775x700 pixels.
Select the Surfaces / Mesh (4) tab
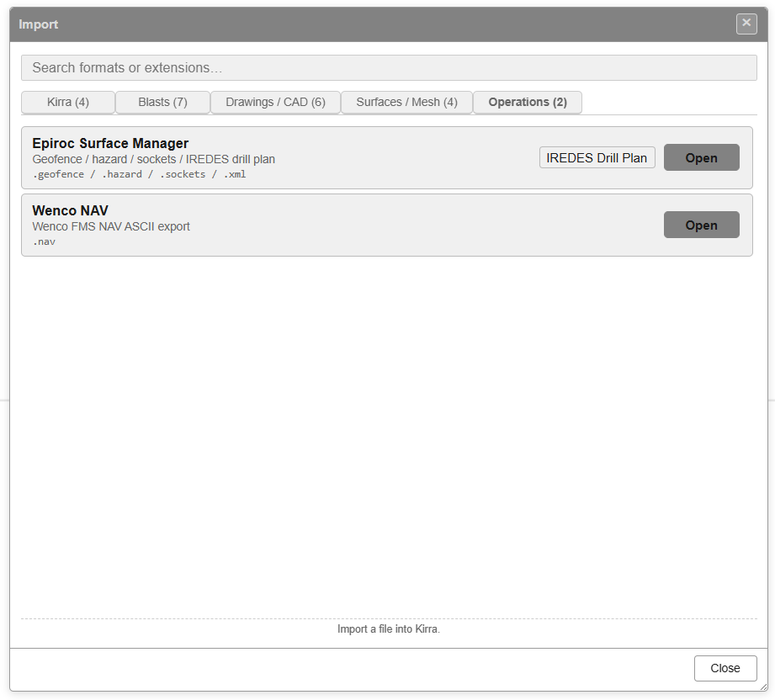[406, 103]
